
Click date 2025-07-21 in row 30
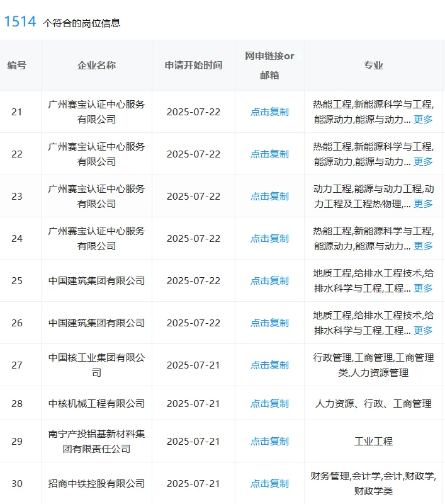pyautogui.click(x=193, y=483)
